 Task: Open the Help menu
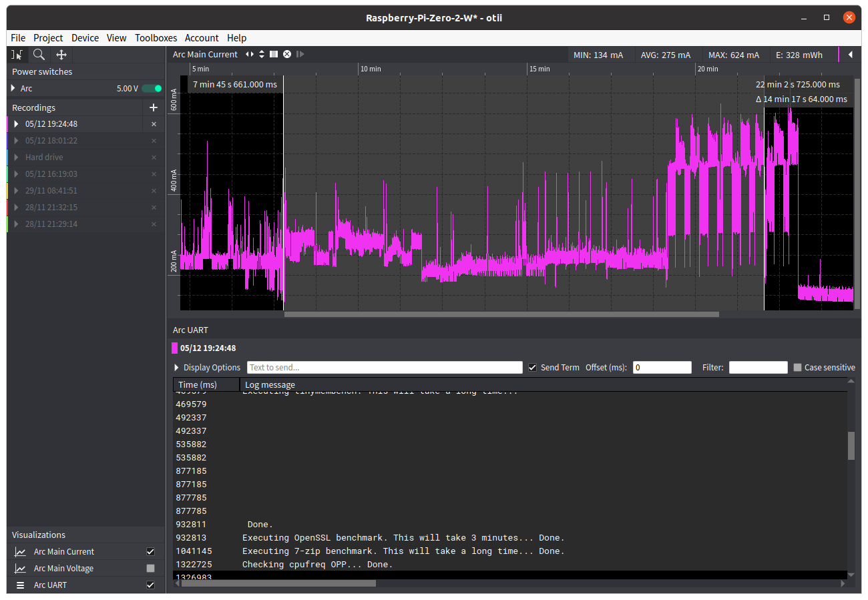236,38
